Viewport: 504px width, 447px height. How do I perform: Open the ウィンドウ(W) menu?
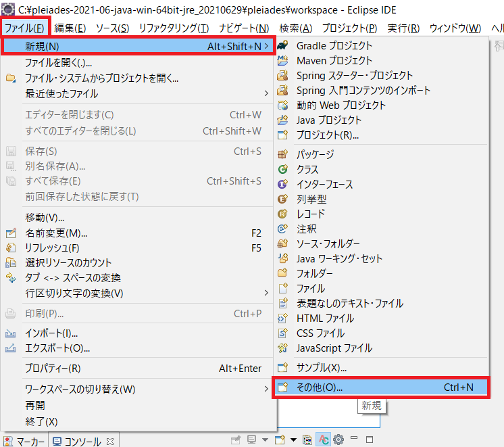pyautogui.click(x=455, y=28)
